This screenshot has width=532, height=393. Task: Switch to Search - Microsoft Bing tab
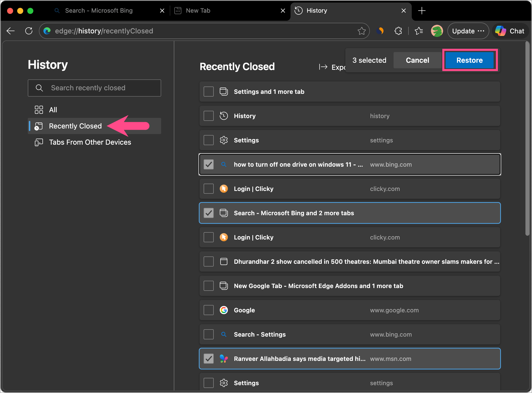99,11
